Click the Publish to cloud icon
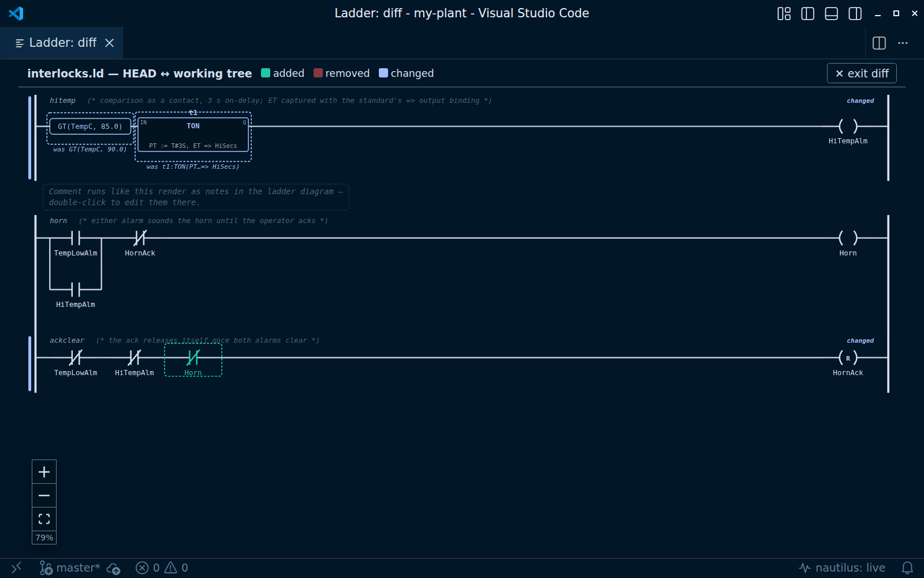Screen dimensions: 924x578 (113, 568)
